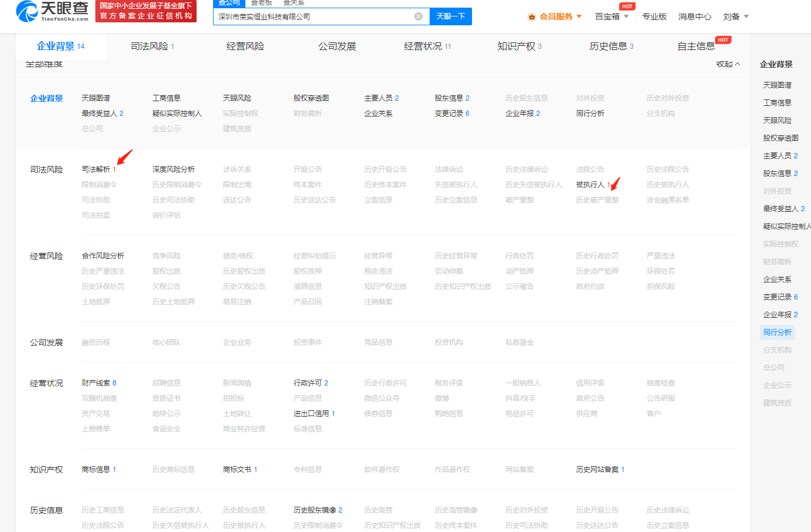
Task: Click the TianYanCha logo
Action: point(52,11)
